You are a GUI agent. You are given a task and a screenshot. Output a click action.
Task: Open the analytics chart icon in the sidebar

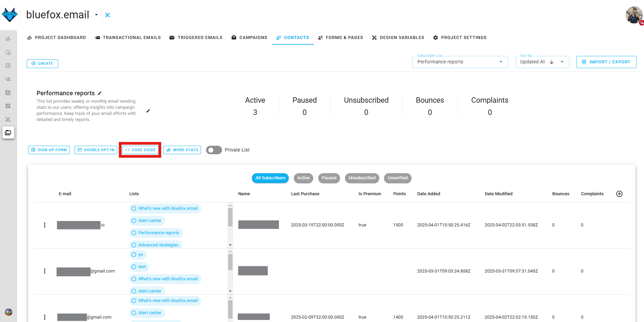pyautogui.click(x=8, y=39)
